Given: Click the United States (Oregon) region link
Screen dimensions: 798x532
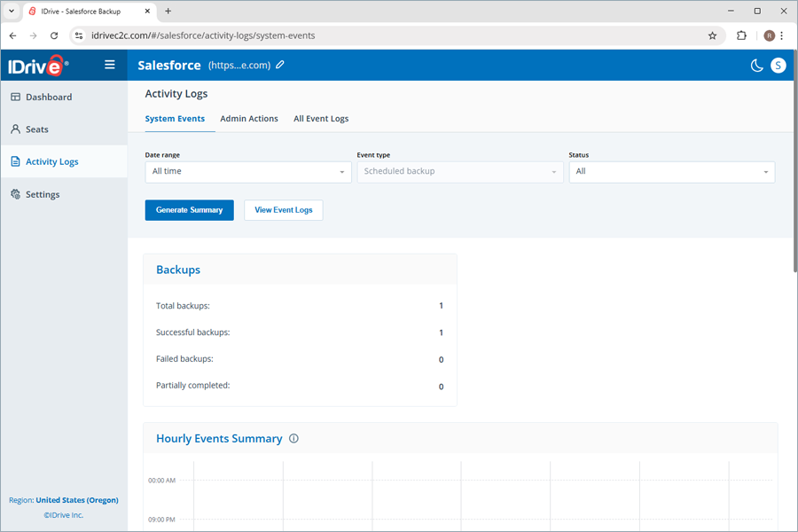Looking at the screenshot, I should point(76,500).
